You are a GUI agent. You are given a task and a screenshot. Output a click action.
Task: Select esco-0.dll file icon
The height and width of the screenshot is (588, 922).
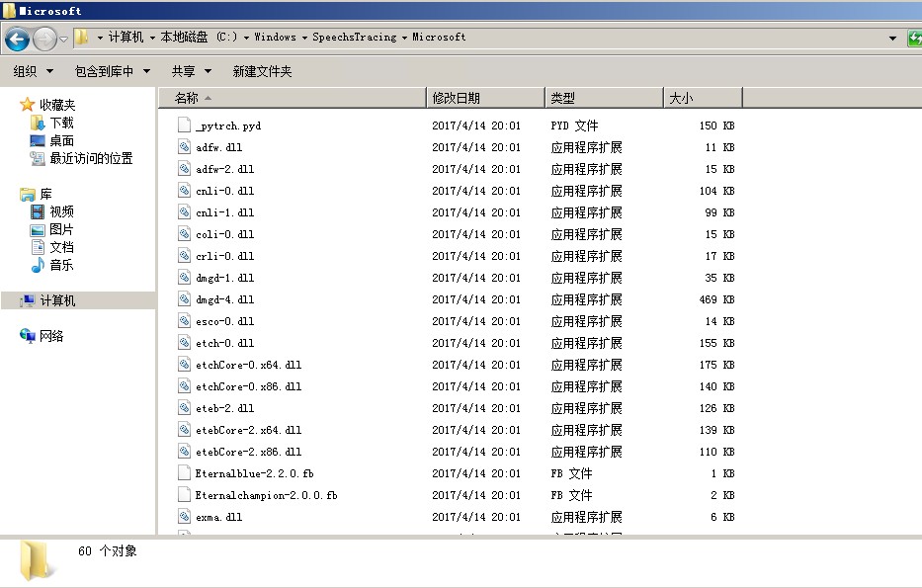pos(185,321)
